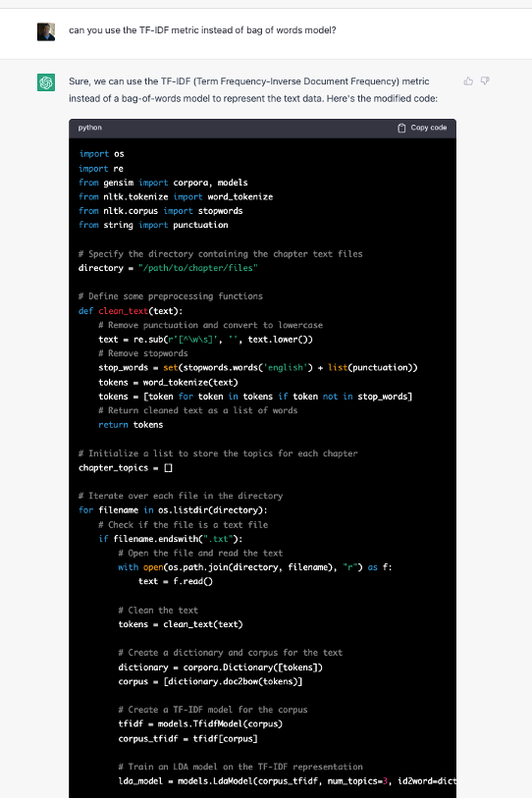Click the num_topics value 3

pyautogui.click(x=385, y=781)
